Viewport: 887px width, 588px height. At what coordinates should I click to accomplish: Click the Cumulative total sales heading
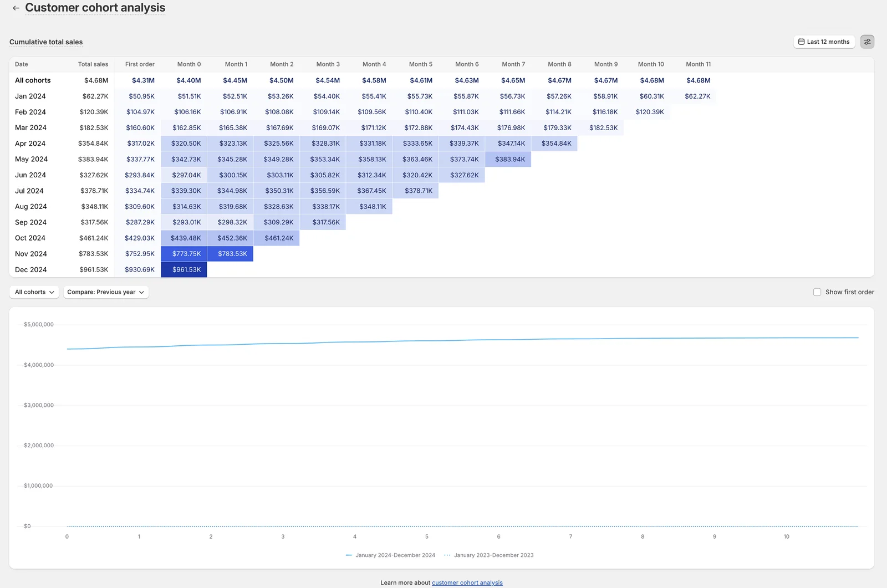pos(46,42)
